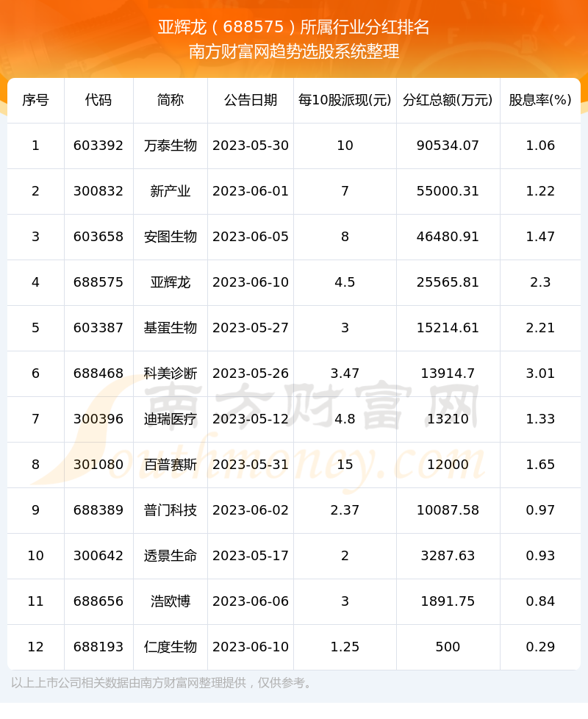Select the 序号 column header
The image size is (588, 719).
click(x=35, y=100)
